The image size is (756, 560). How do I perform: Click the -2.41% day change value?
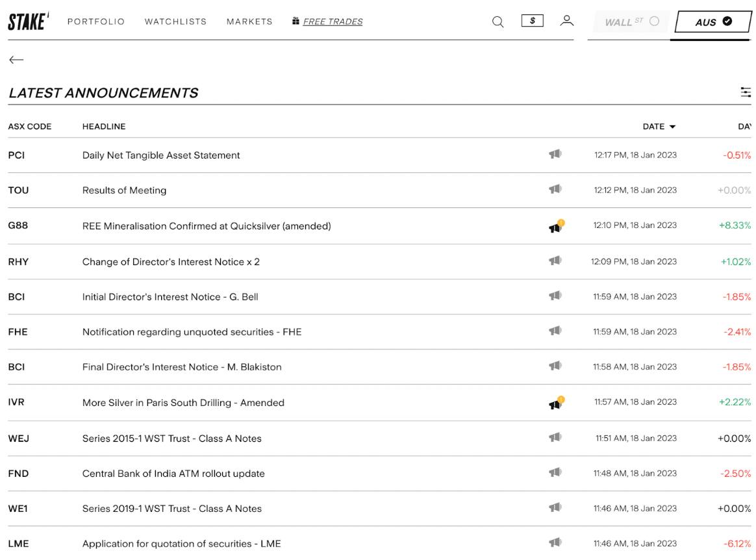tap(737, 332)
